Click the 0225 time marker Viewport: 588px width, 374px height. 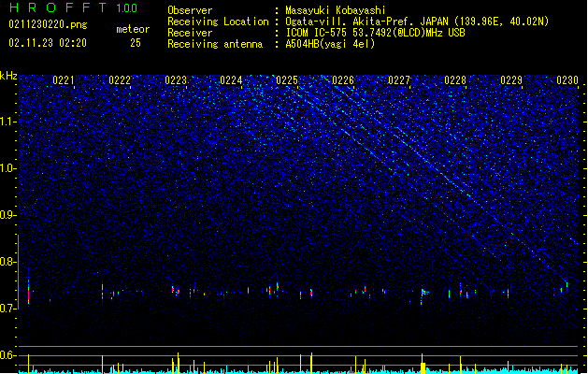pos(287,79)
